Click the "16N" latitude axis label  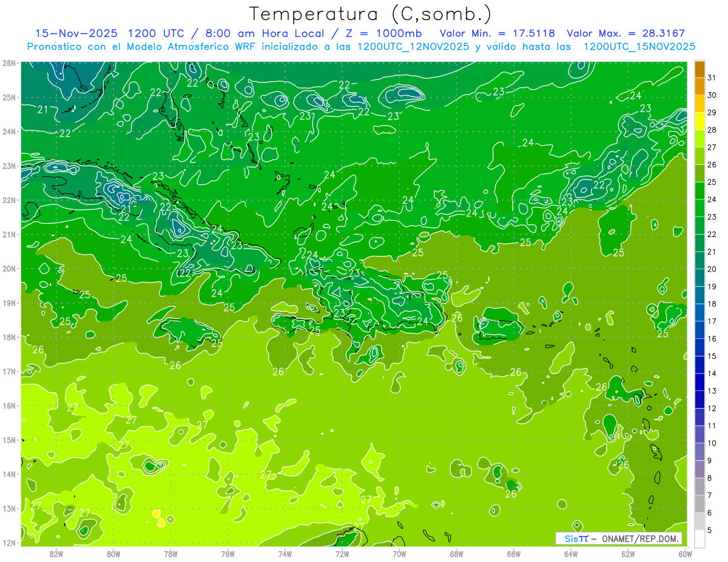[x=8, y=406]
